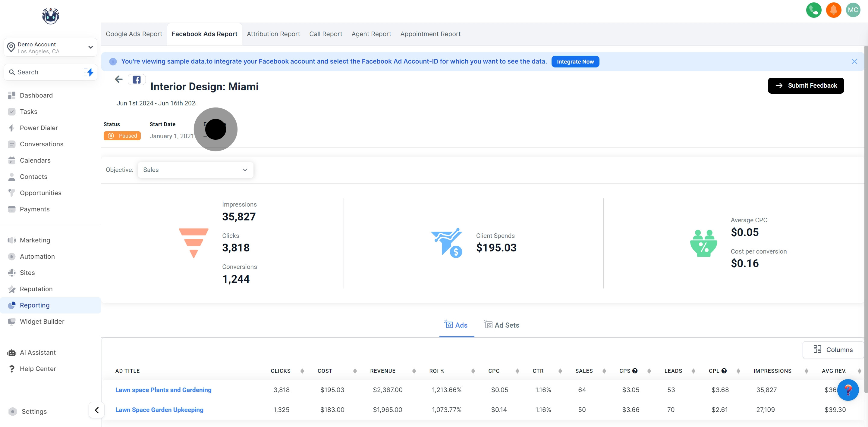
Task: Sort table by Revenue column arrows
Action: click(414, 371)
